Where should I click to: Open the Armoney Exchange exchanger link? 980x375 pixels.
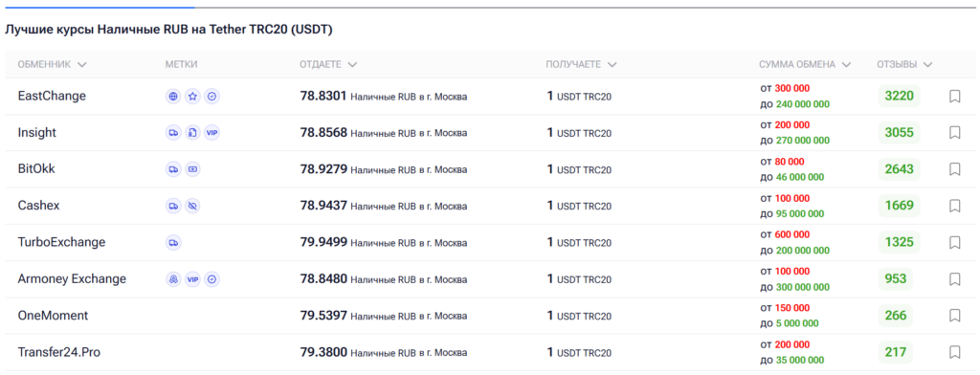(72, 279)
